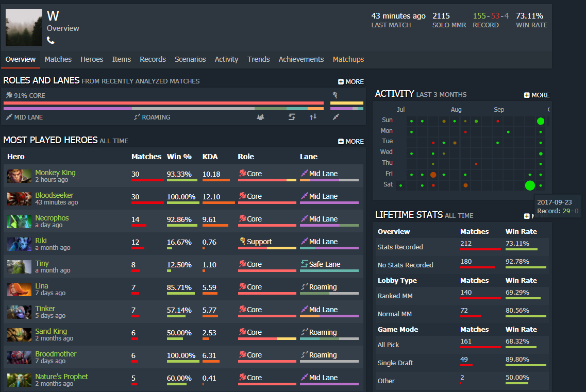Click the Matches column header
The width and height of the screenshot is (586, 392).
point(146,157)
